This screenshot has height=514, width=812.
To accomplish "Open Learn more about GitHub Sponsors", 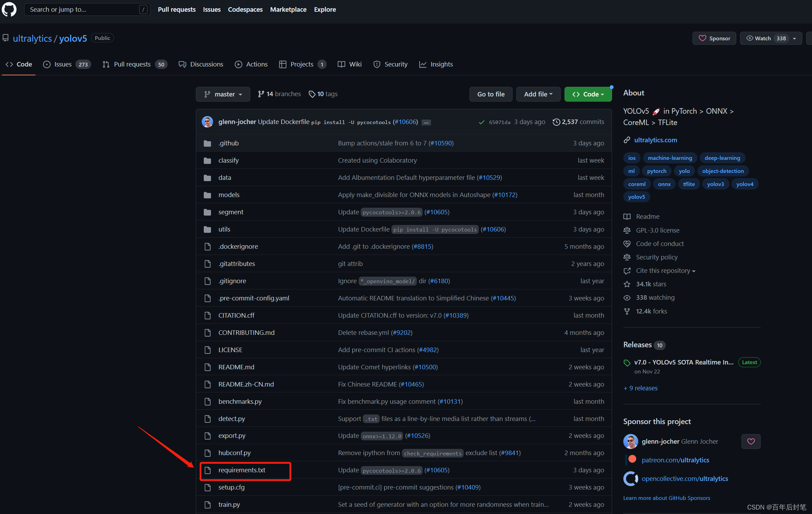I will point(666,498).
